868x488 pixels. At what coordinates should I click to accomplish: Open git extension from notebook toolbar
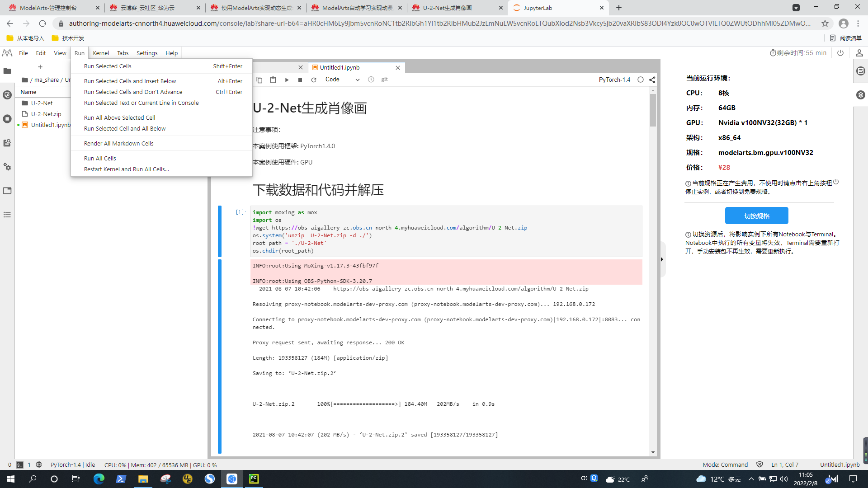point(384,80)
